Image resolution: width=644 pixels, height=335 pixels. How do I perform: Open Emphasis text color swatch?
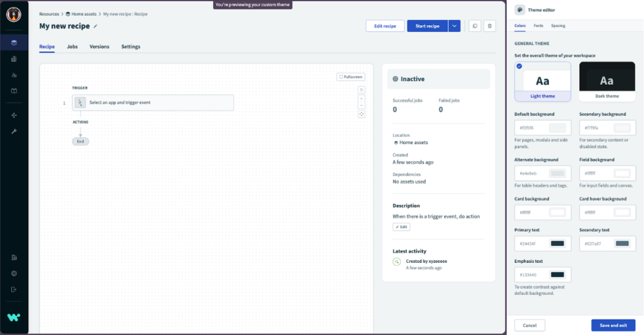(x=557, y=275)
